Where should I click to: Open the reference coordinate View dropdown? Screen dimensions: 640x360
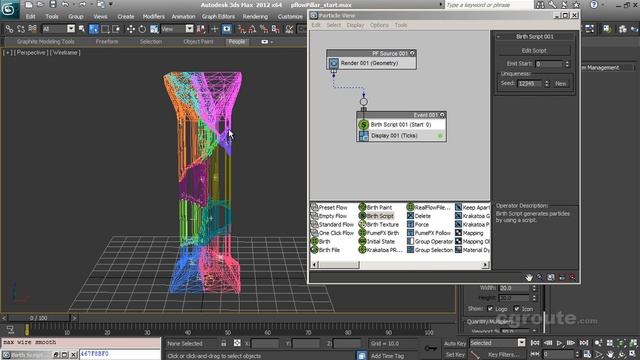(x=189, y=29)
